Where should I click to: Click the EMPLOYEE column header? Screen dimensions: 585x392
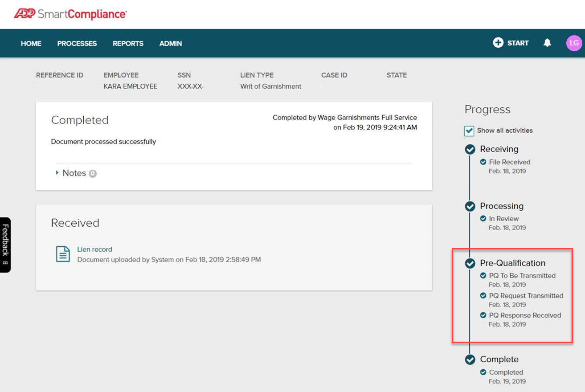coord(121,75)
